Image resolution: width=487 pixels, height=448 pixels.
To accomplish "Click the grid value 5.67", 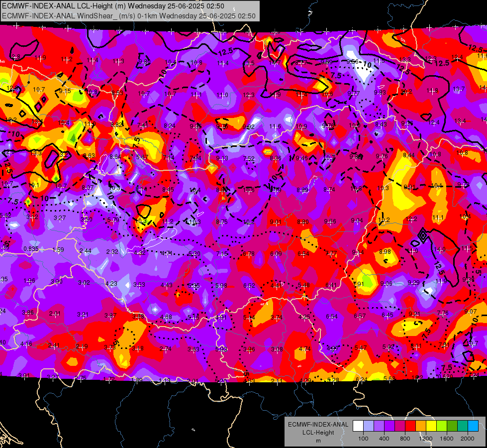I will [x=142, y=157].
